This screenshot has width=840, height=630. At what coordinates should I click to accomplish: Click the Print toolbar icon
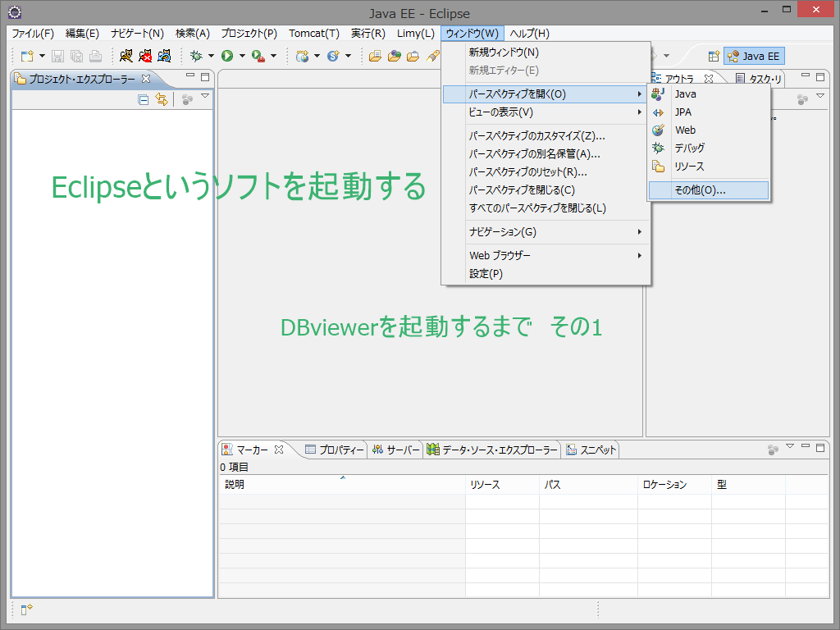point(95,56)
